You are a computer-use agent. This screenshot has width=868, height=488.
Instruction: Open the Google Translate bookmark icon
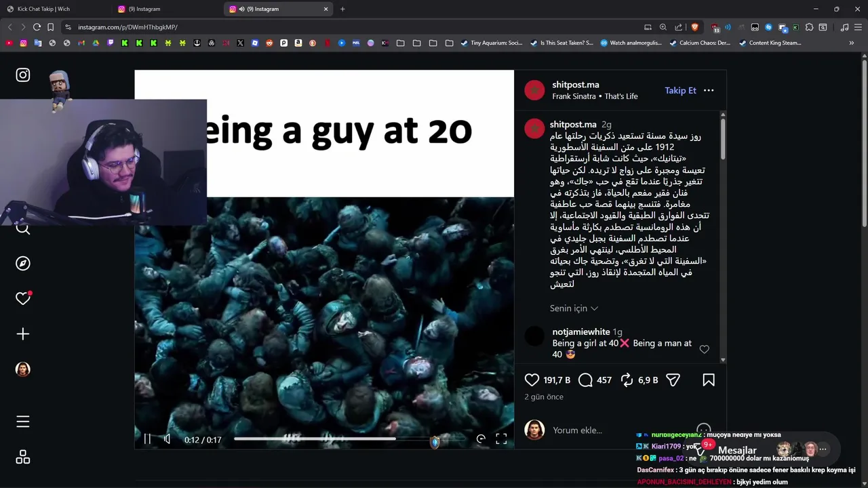[38, 43]
